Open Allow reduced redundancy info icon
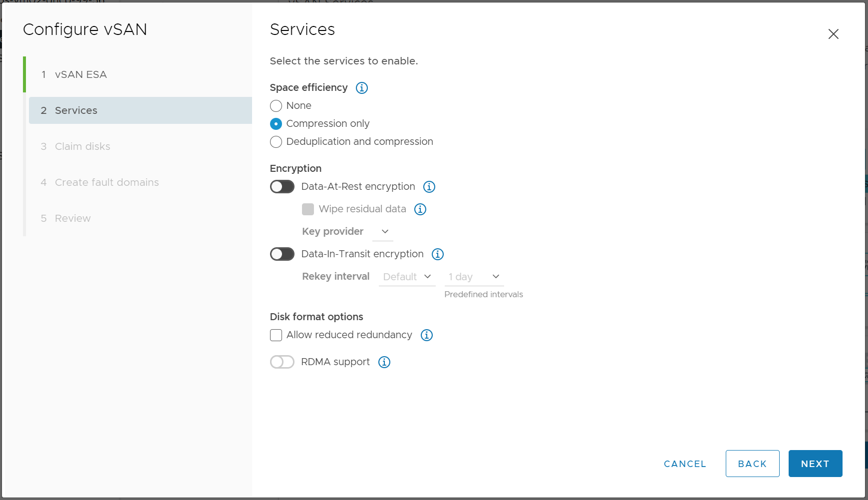The width and height of the screenshot is (868, 500). (427, 335)
